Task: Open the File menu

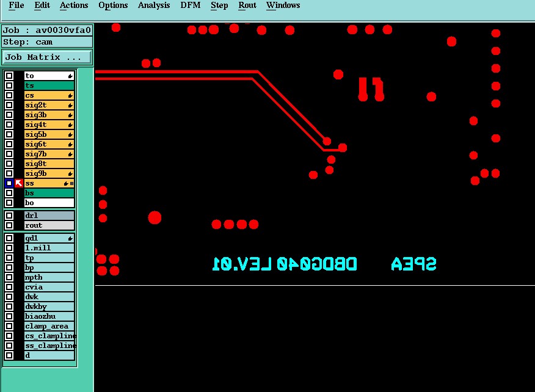Action: pos(16,5)
